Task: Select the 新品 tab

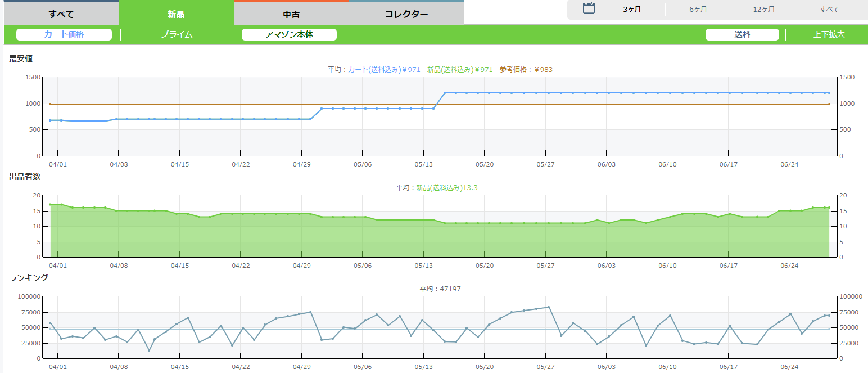Action: (176, 14)
